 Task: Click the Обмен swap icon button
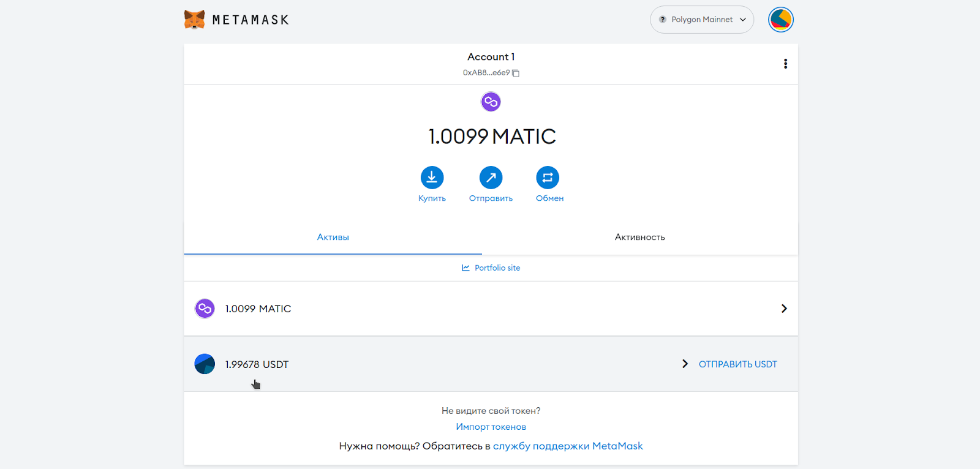548,178
